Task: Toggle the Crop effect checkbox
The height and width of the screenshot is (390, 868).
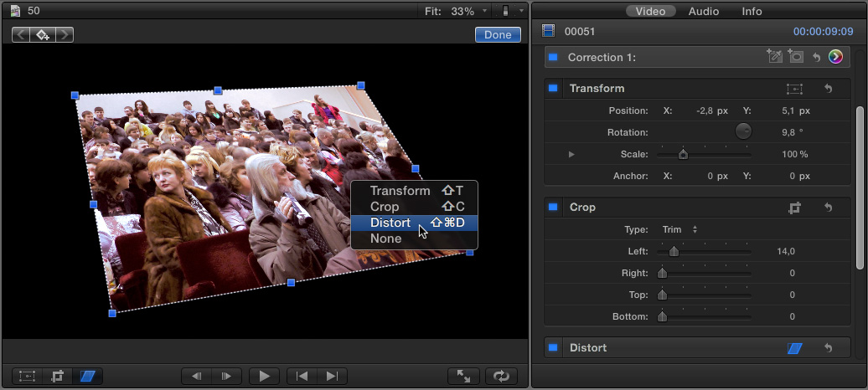Action: coord(553,208)
